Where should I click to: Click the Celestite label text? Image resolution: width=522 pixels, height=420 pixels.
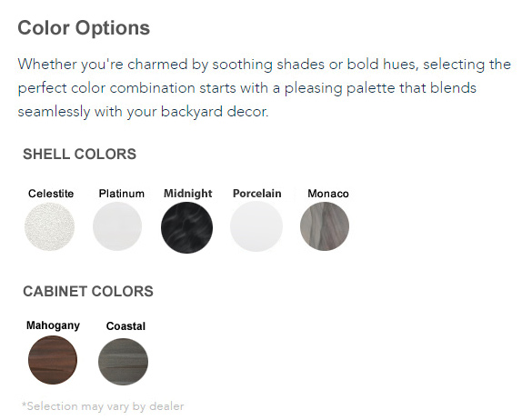coord(51,194)
